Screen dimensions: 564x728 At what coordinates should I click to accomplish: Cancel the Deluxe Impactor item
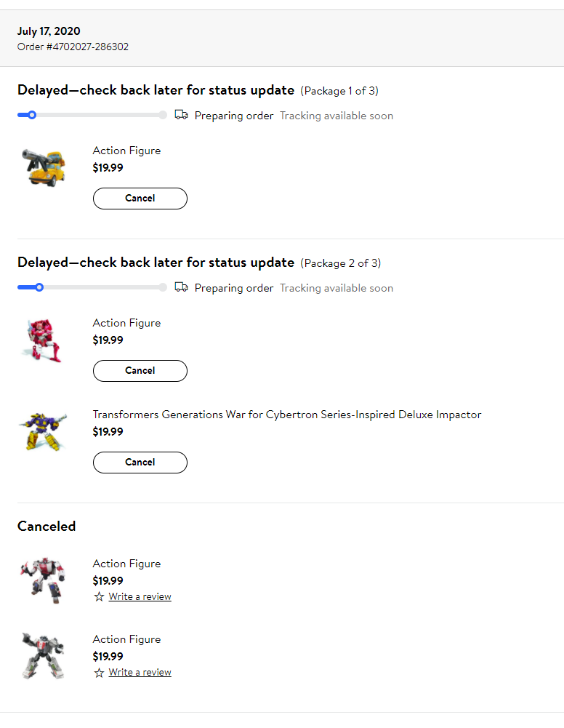[140, 462]
